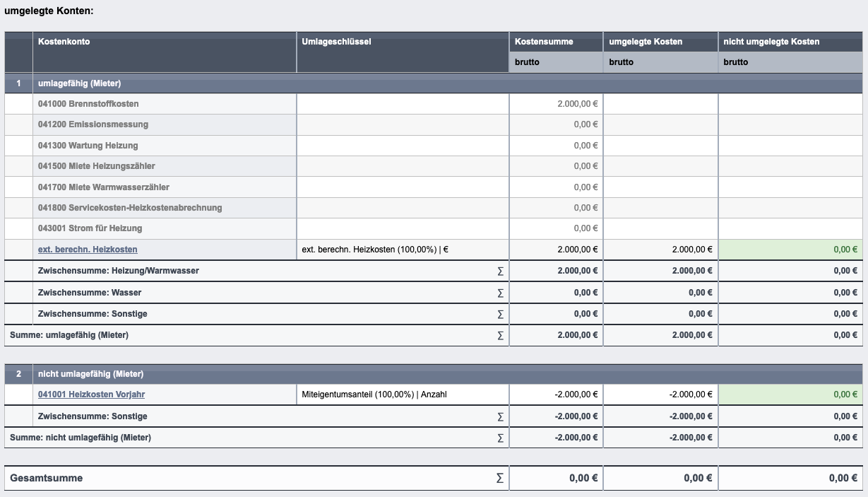Click sigma icon in Summe nicht umlagefähig row

[501, 438]
